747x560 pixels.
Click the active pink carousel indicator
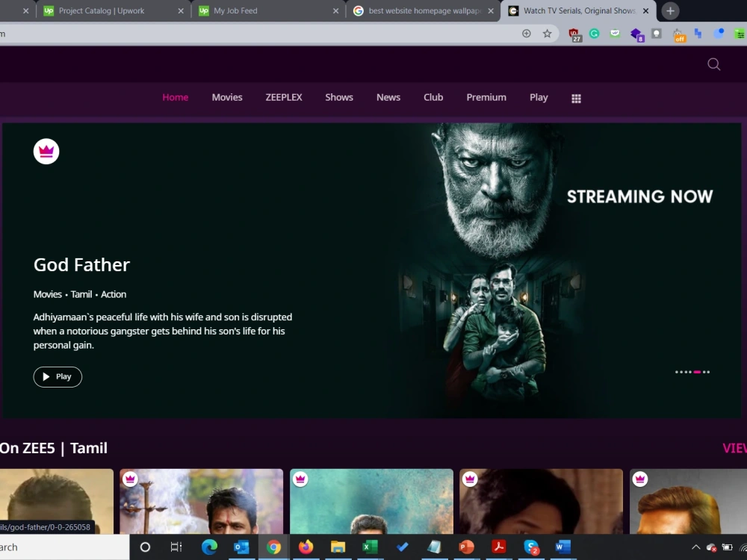point(697,372)
